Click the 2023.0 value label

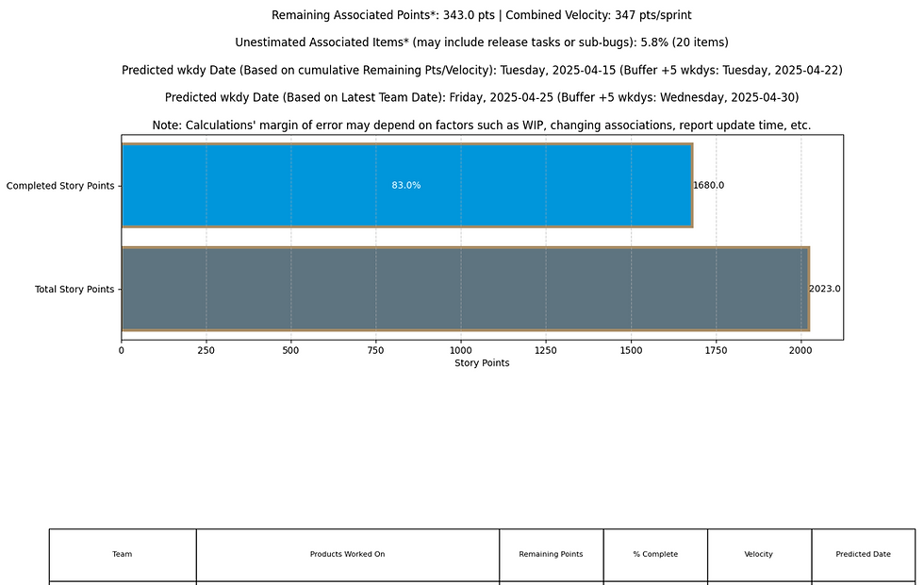(x=824, y=289)
